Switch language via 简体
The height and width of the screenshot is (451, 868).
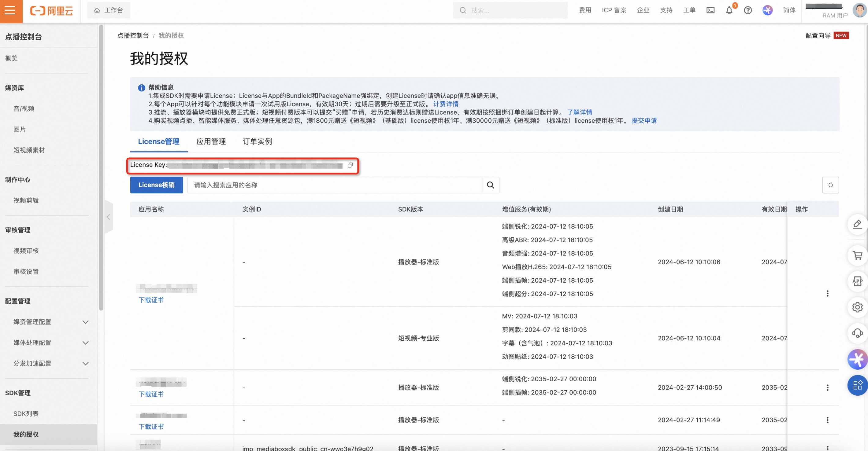coord(789,10)
